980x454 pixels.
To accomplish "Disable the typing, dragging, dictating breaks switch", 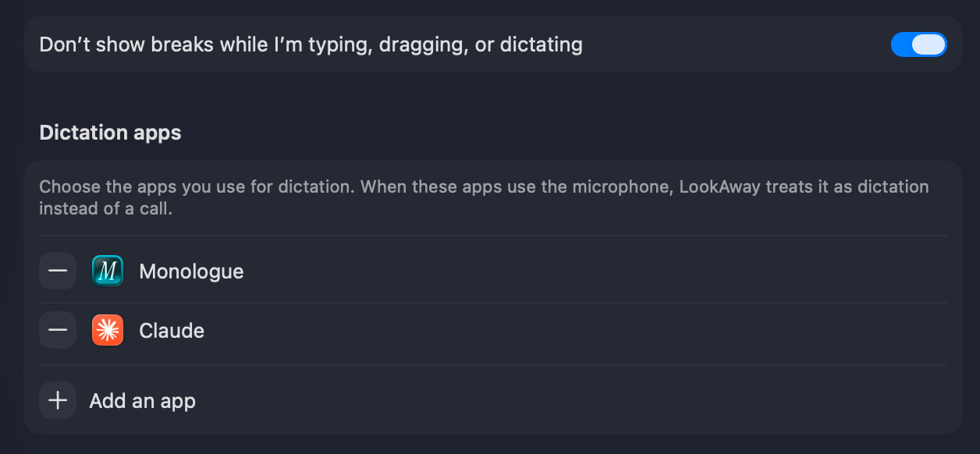I will 919,44.
